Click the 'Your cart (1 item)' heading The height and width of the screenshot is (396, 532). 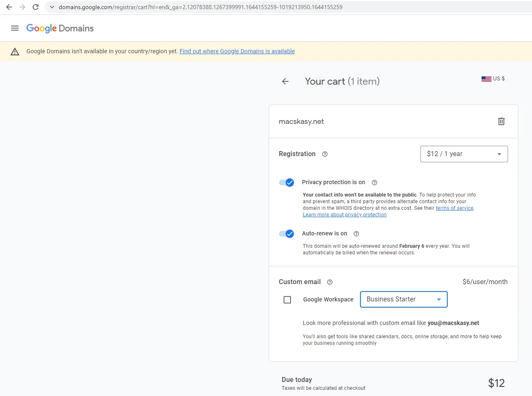click(x=342, y=81)
